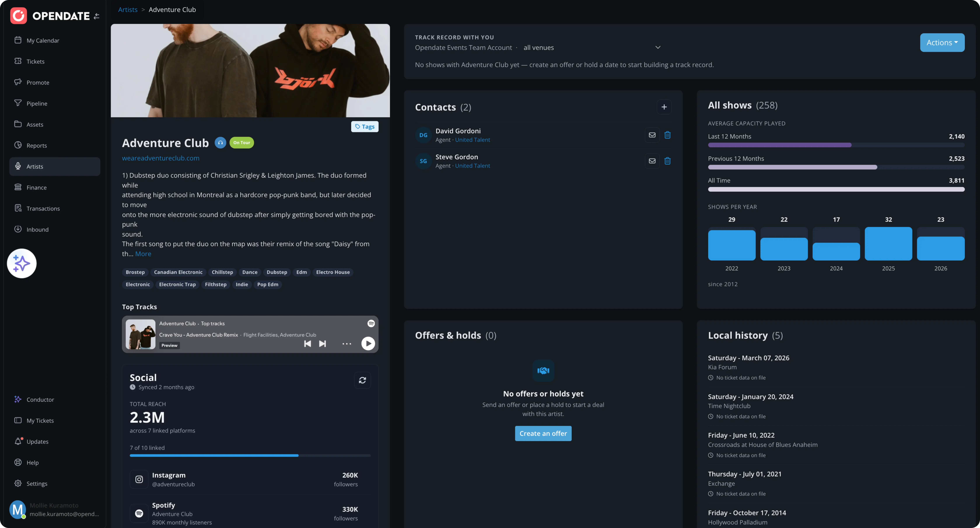Image resolution: width=980 pixels, height=528 pixels.
Task: Play the Spotify top track preview
Action: coord(368,343)
